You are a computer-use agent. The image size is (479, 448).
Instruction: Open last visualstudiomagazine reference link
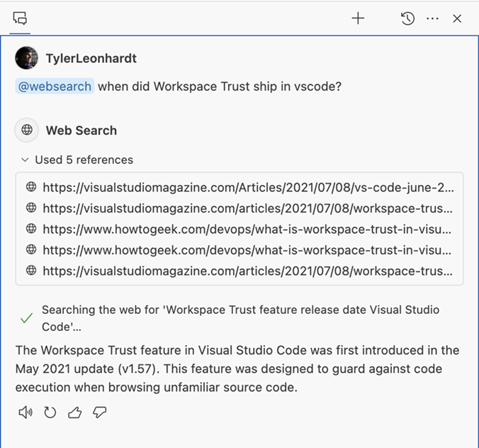tap(248, 270)
